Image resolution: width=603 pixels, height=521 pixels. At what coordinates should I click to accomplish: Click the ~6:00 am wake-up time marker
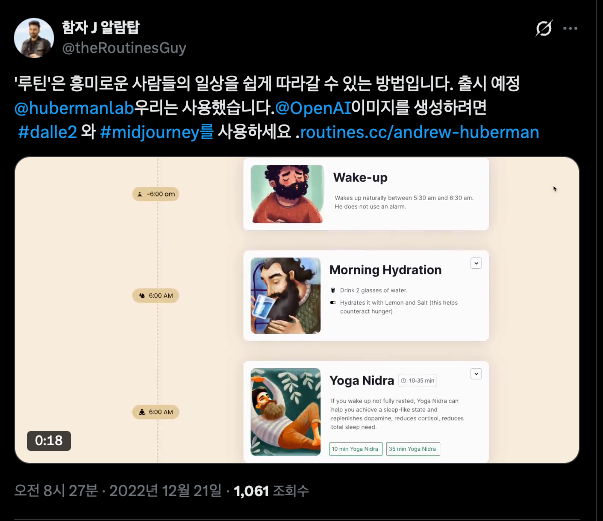click(157, 194)
